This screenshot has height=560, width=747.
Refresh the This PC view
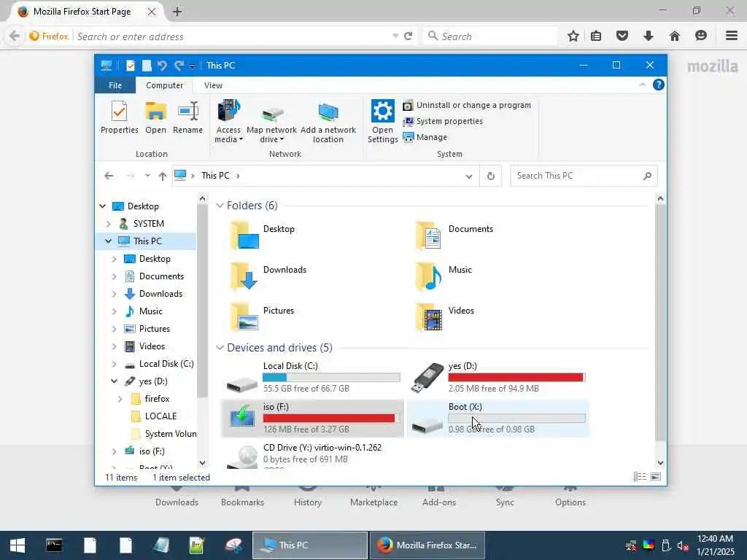[491, 176]
